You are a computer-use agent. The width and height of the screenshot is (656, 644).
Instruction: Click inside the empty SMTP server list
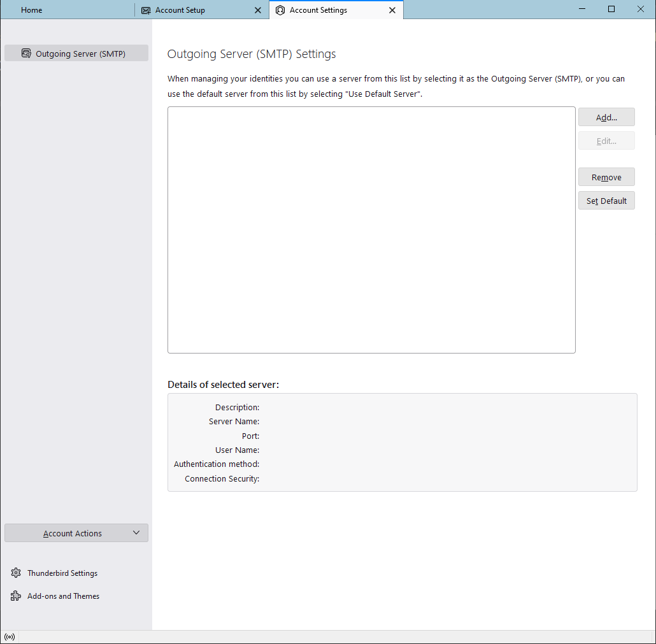click(x=371, y=229)
